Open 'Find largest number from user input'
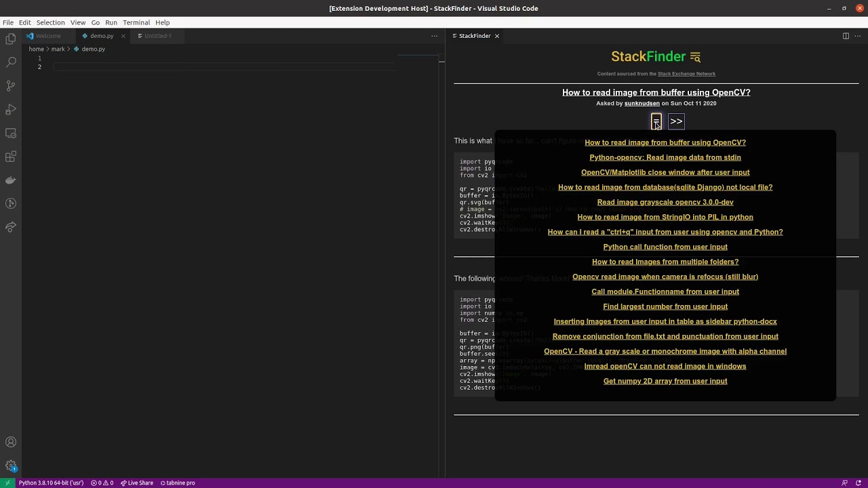The image size is (868, 488). pyautogui.click(x=665, y=306)
